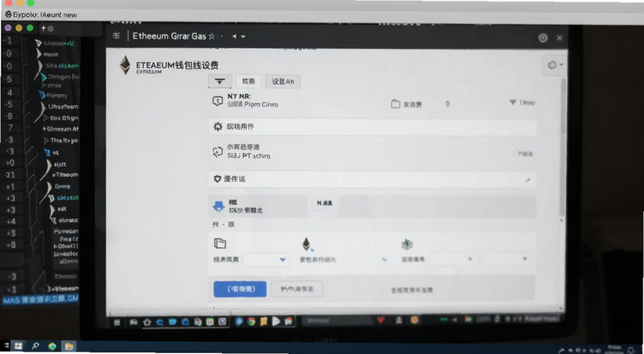
Task: Click the gear icon in section header
Action: tap(217, 126)
